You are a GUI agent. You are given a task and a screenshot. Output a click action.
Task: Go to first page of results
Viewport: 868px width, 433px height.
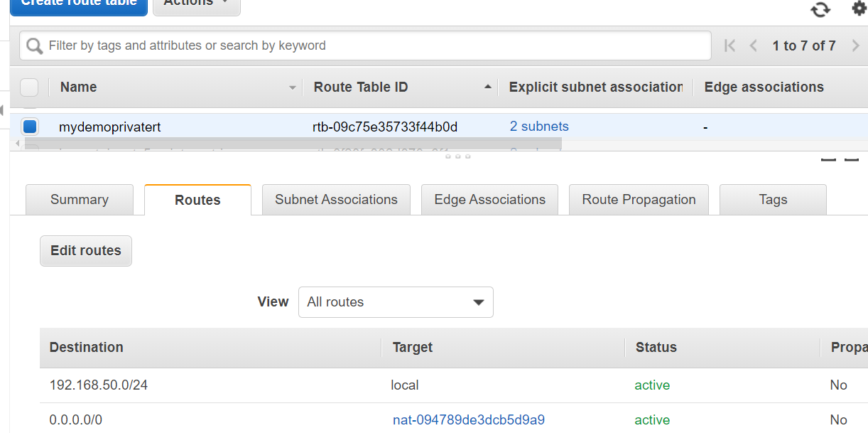729,46
